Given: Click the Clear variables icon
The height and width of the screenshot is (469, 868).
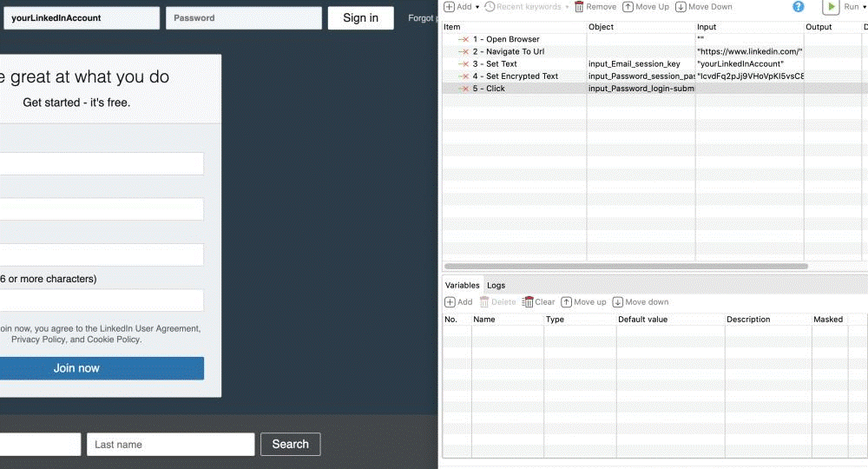Looking at the screenshot, I should (528, 301).
